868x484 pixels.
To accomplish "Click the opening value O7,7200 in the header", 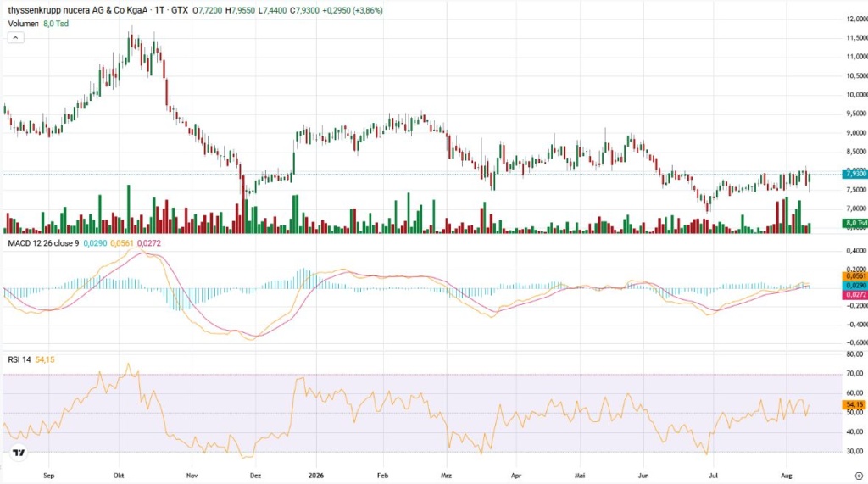I will (x=207, y=10).
